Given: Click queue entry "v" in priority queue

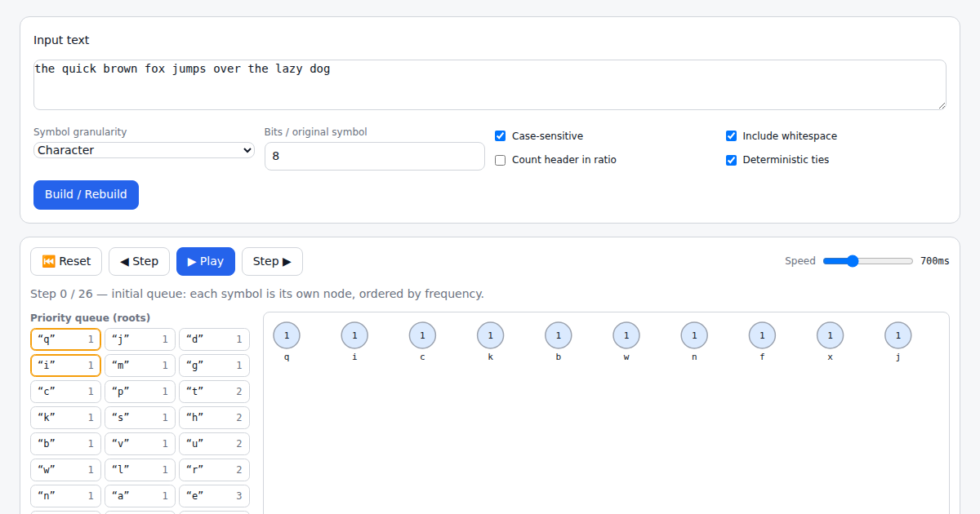Looking at the screenshot, I should coord(140,444).
